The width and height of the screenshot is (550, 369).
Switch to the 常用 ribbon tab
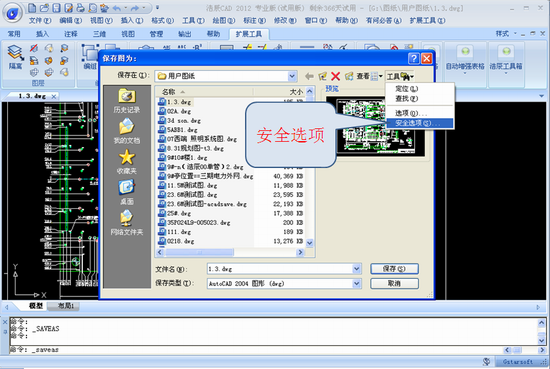[14, 34]
